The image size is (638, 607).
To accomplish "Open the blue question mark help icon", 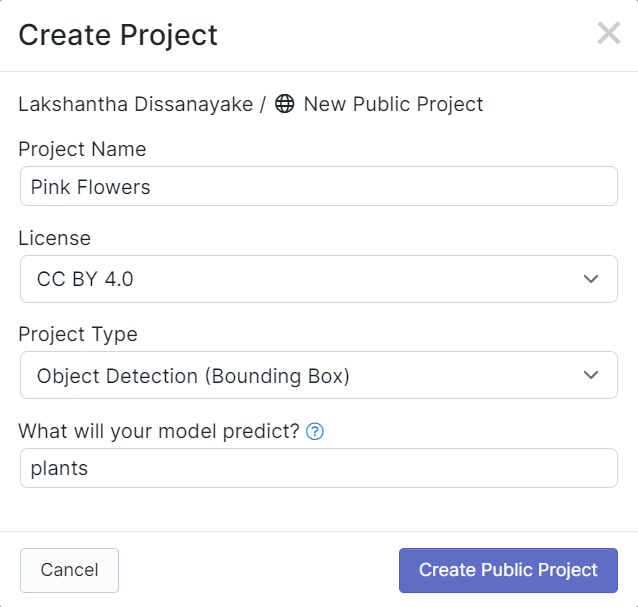I will 315,431.
